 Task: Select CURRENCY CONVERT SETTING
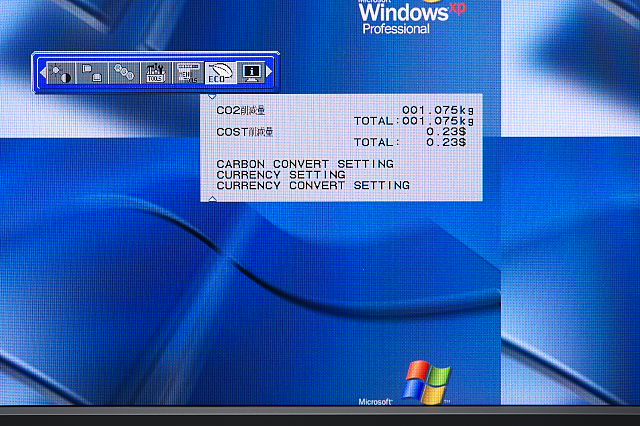pyautogui.click(x=312, y=186)
